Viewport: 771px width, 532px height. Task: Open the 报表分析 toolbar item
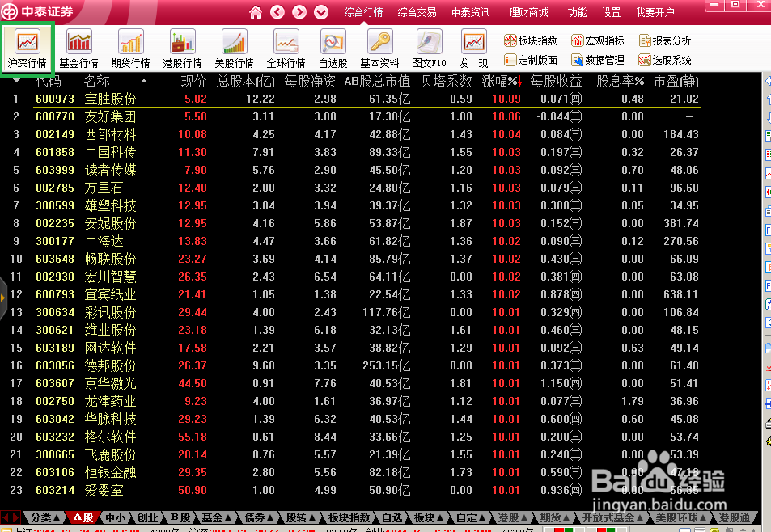(x=665, y=40)
